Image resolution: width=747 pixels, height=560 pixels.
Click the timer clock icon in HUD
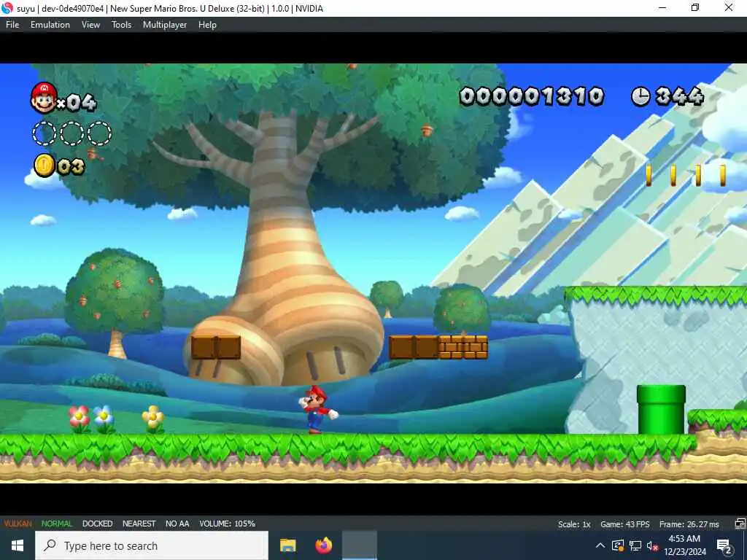(x=640, y=97)
